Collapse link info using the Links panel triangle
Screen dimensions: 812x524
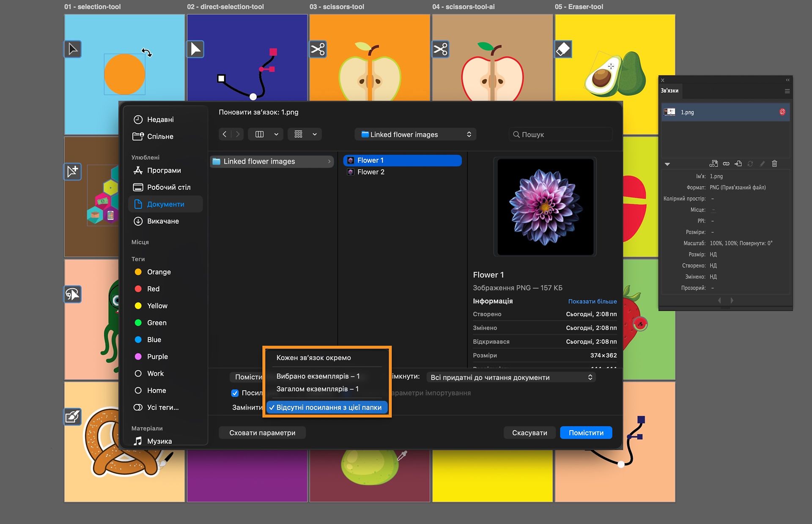tap(667, 164)
